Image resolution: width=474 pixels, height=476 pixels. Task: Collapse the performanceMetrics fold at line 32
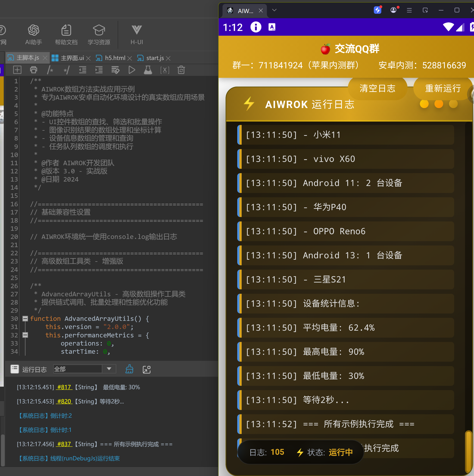click(25, 335)
